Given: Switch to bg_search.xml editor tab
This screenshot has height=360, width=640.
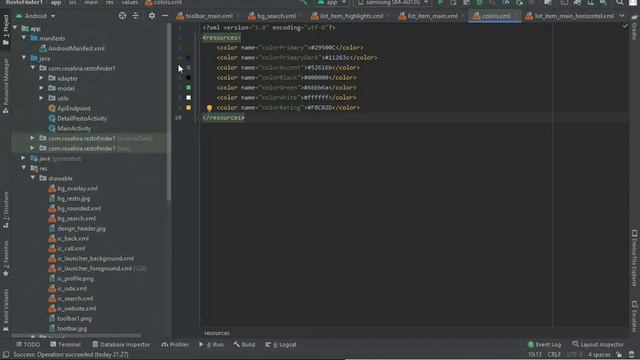Looking at the screenshot, I should click(276, 16).
